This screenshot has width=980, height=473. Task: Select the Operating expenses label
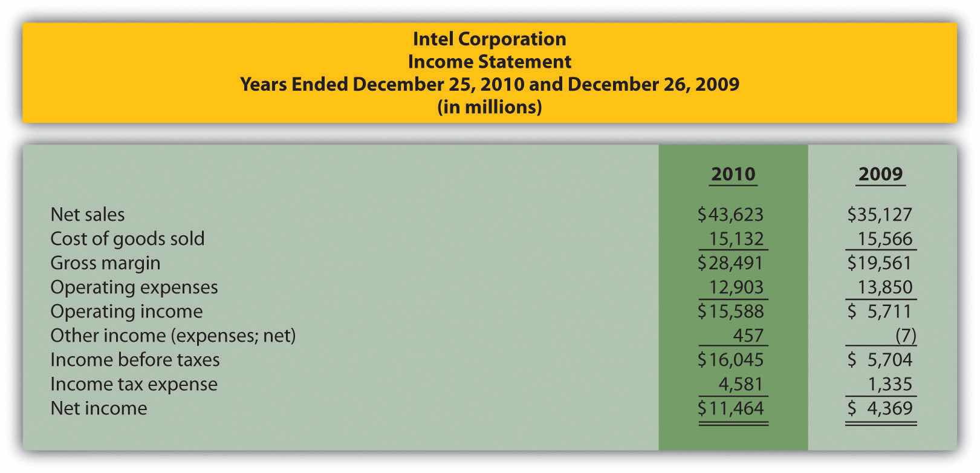pyautogui.click(x=134, y=287)
